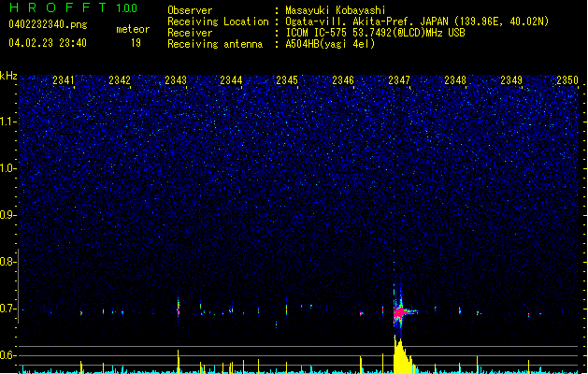Click the 0.7 kHz frequency label
588x374 pixels.
(x=7, y=309)
